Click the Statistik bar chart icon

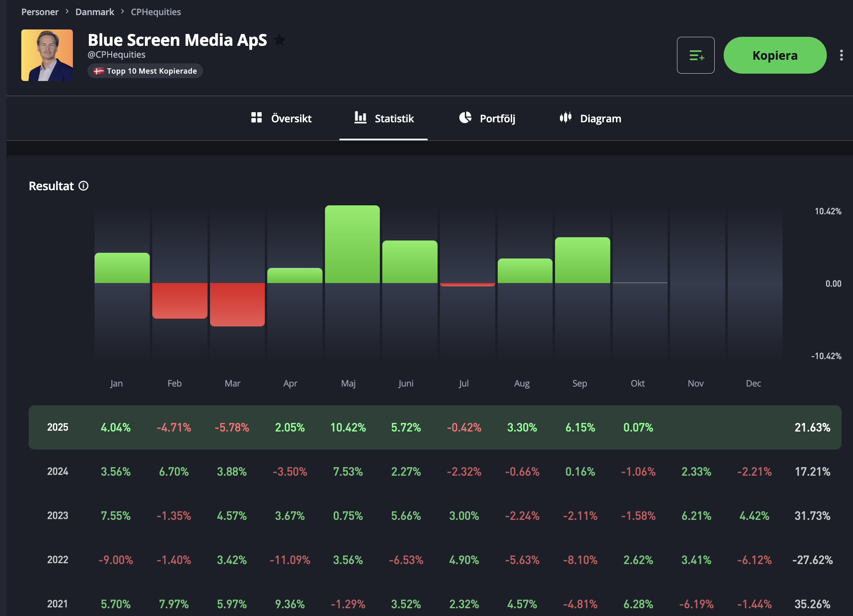(360, 118)
